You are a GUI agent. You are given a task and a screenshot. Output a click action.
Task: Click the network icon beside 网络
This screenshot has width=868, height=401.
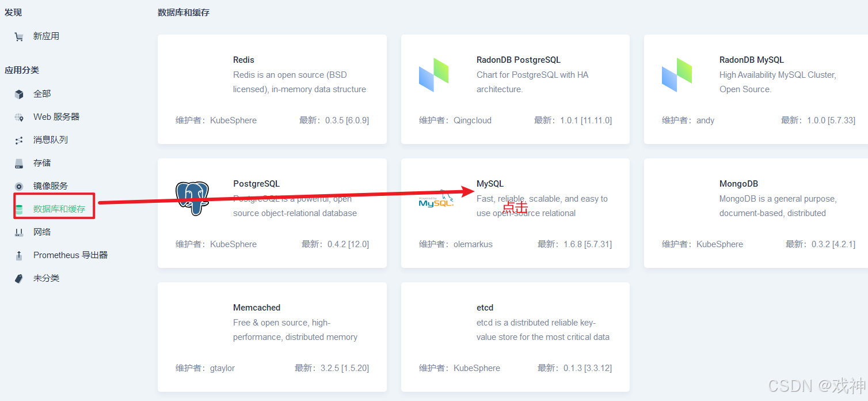[x=19, y=232]
